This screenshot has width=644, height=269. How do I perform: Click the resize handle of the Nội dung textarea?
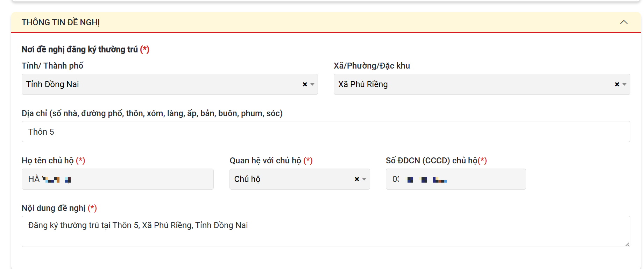pos(627,244)
